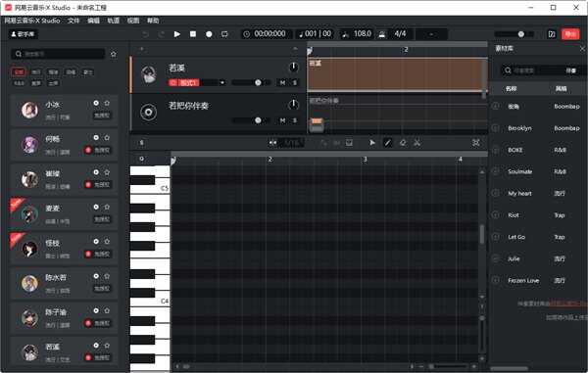Click the save-style icon left of arrow tool
The image size is (588, 373).
[x=349, y=143]
